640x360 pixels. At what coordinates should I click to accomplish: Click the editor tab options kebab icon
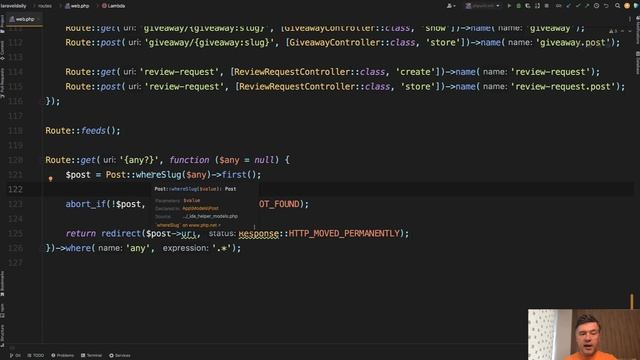(x=630, y=19)
